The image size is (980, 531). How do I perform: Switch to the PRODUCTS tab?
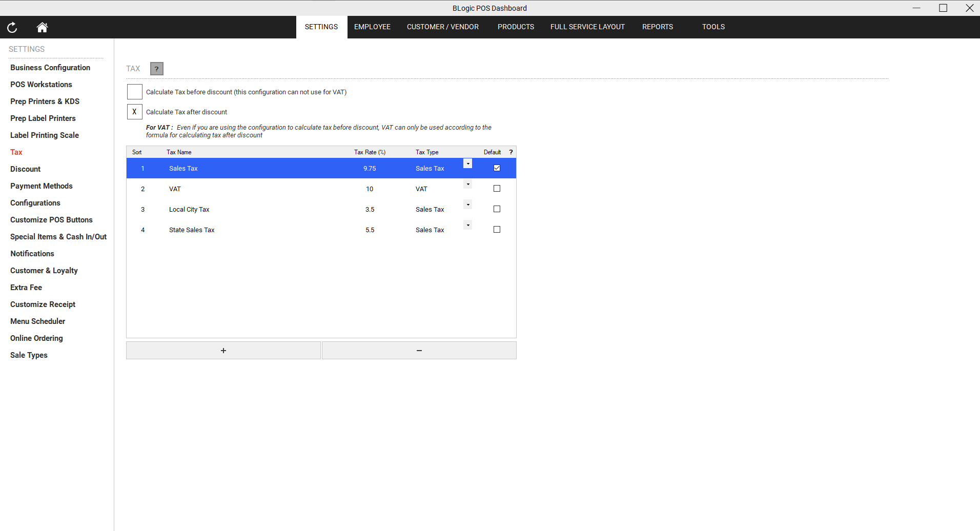[516, 27]
